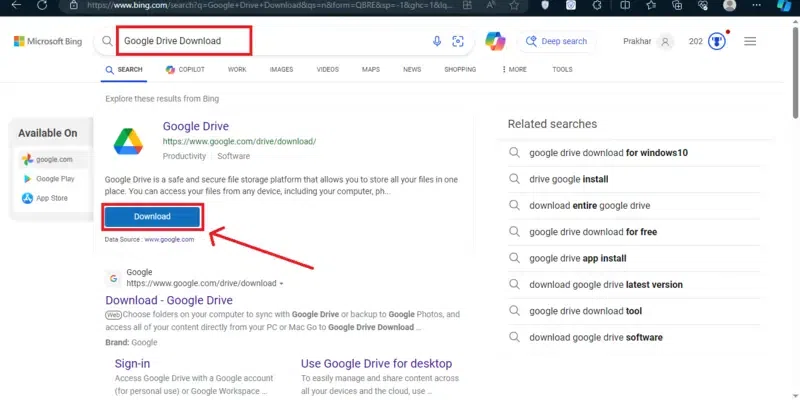Open the Favorites list icon in toolbar
The width and height of the screenshot is (800, 400).
tap(651, 5)
